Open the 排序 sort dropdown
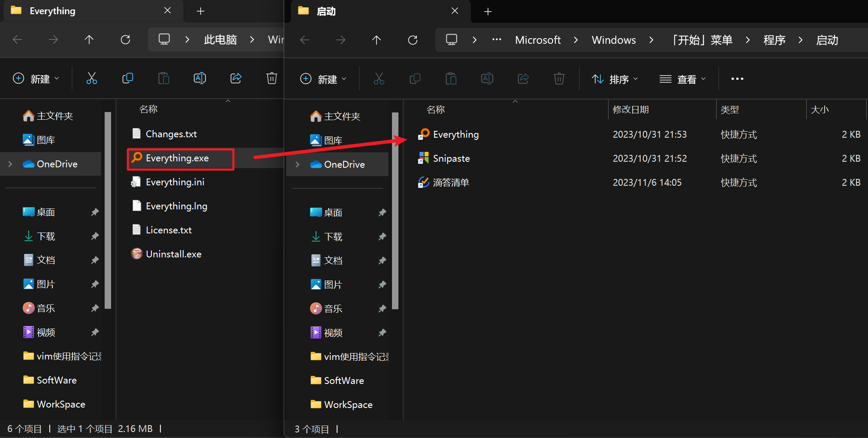868x438 pixels. pyautogui.click(x=615, y=79)
